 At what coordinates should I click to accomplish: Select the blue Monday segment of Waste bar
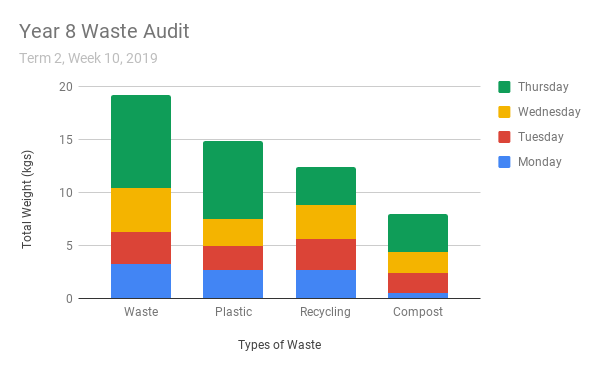coord(141,281)
